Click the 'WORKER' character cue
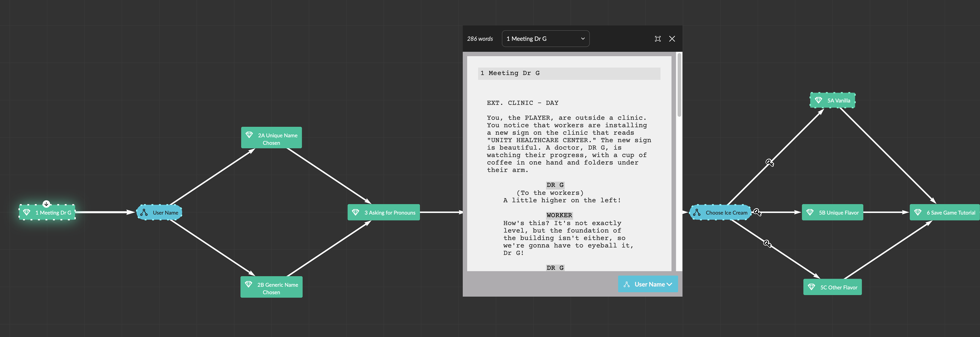The height and width of the screenshot is (337, 980). (559, 215)
